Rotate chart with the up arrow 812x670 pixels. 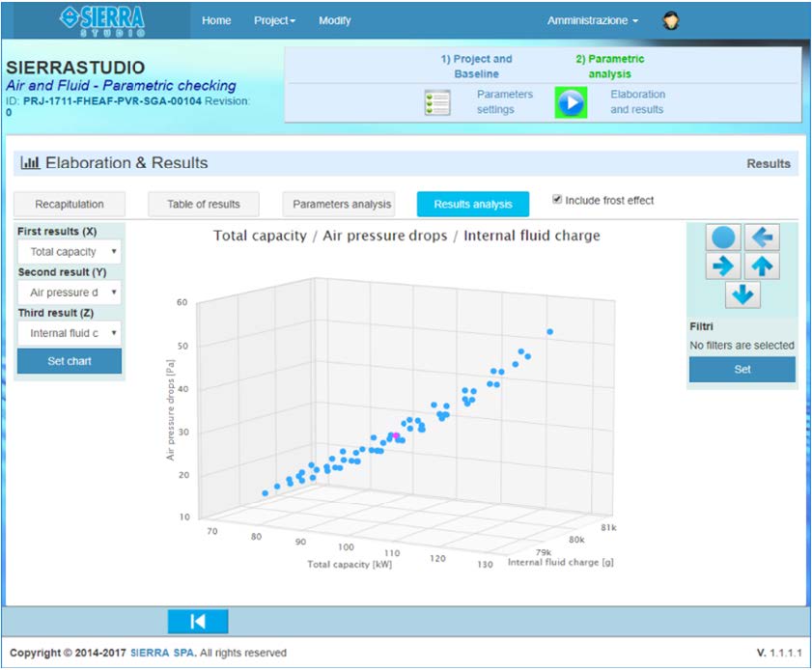coord(762,266)
